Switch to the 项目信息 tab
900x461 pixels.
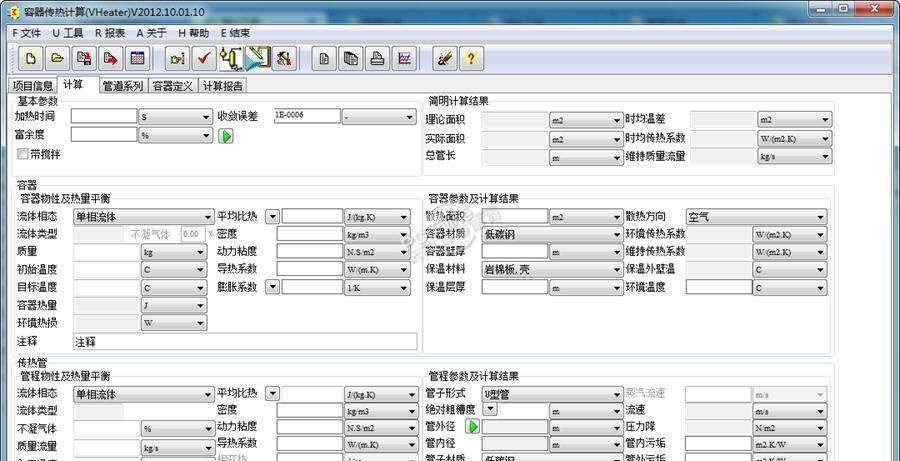click(x=33, y=86)
